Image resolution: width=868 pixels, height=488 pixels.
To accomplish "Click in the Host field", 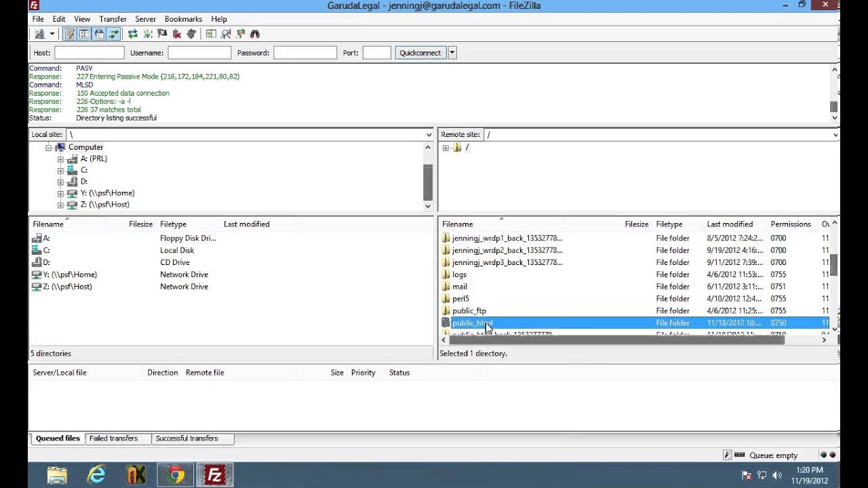I will tap(90, 53).
